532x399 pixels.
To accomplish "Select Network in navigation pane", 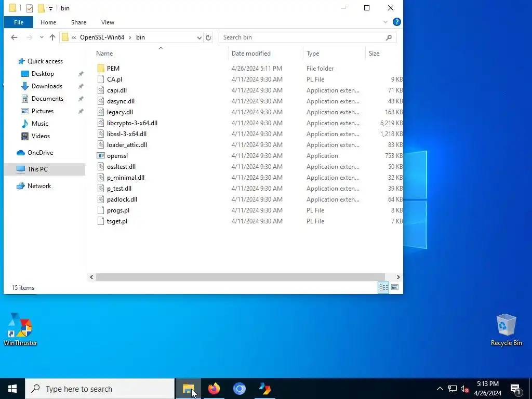I will tap(39, 186).
